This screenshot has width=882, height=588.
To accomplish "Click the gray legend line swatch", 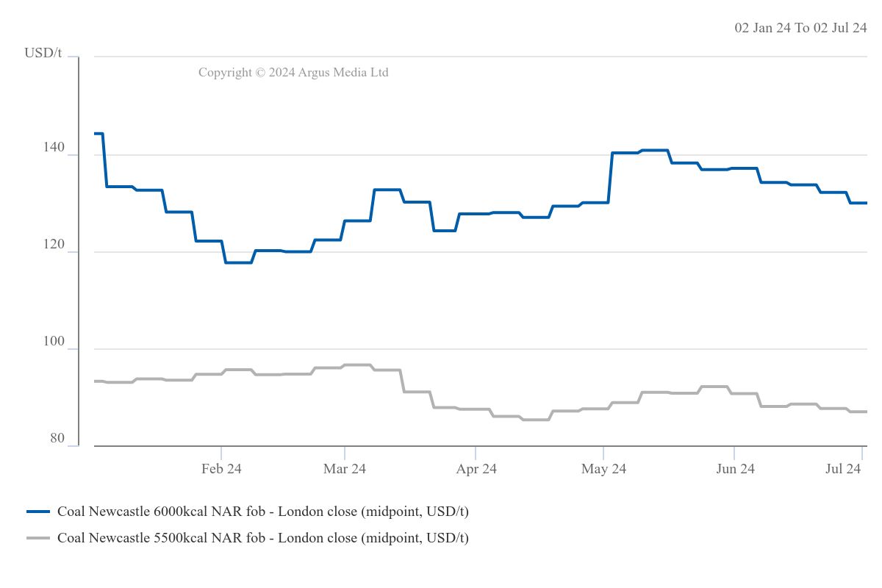I will pos(38,538).
